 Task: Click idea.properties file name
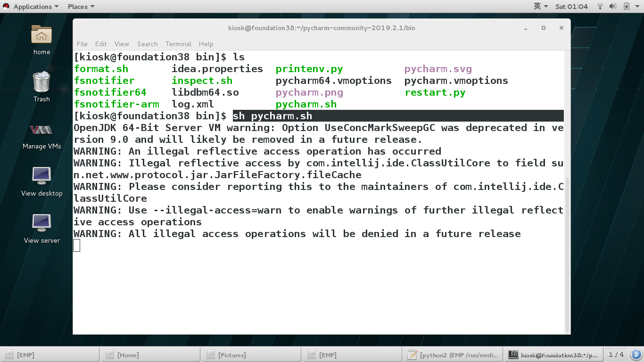[x=217, y=69]
